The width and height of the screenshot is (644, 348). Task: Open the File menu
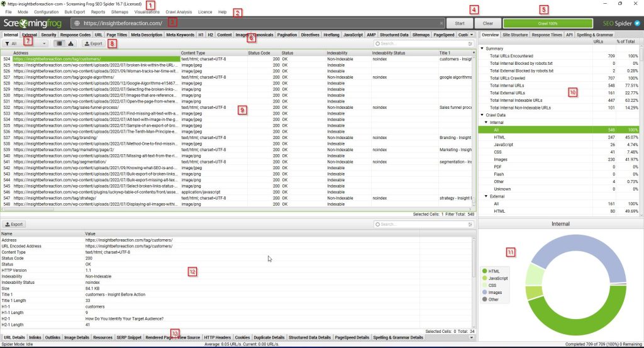pyautogui.click(x=8, y=12)
